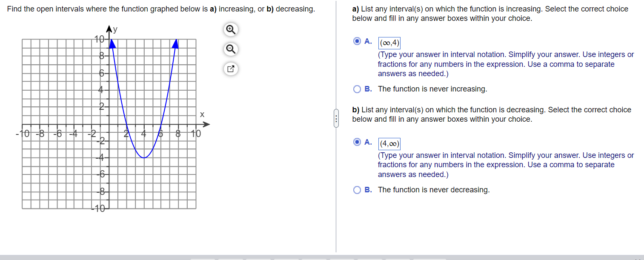Zoom out on the graph with magnifier minus icon

(230, 49)
